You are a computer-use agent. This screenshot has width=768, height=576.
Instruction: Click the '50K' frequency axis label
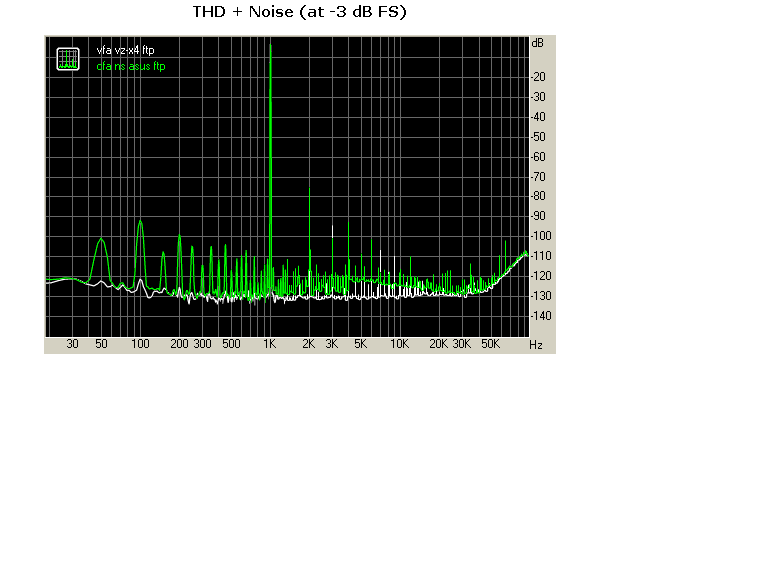tap(490, 344)
